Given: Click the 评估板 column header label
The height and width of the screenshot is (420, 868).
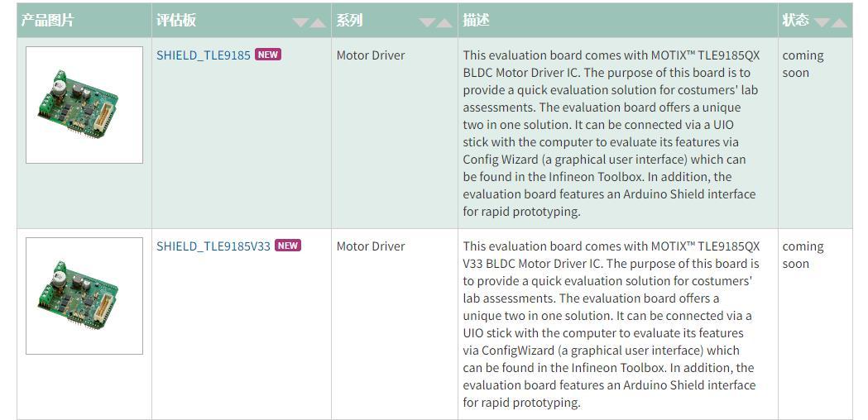Looking at the screenshot, I should click(176, 20).
